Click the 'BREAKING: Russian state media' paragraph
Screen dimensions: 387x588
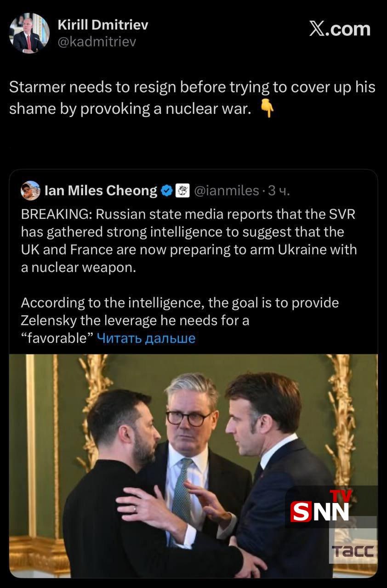188,241
